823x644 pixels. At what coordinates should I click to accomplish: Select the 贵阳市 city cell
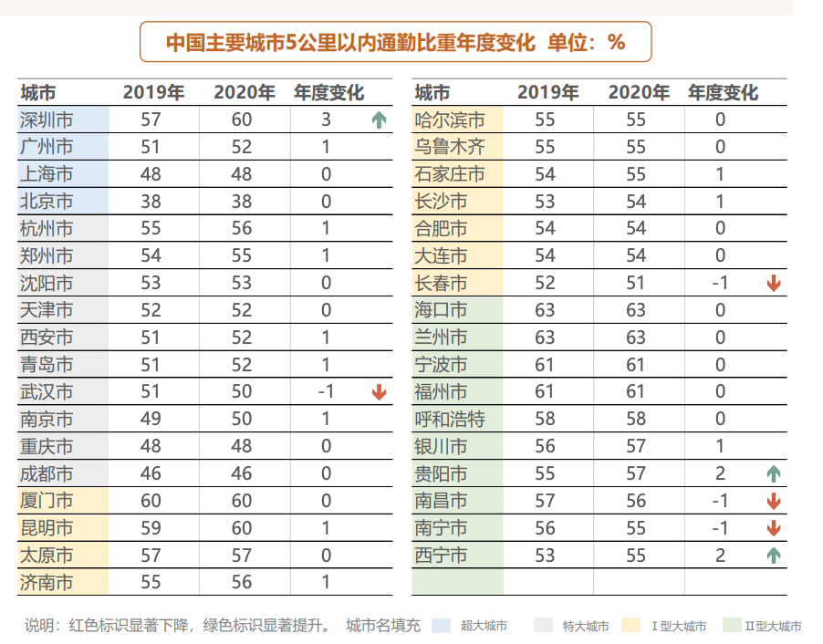click(x=458, y=473)
